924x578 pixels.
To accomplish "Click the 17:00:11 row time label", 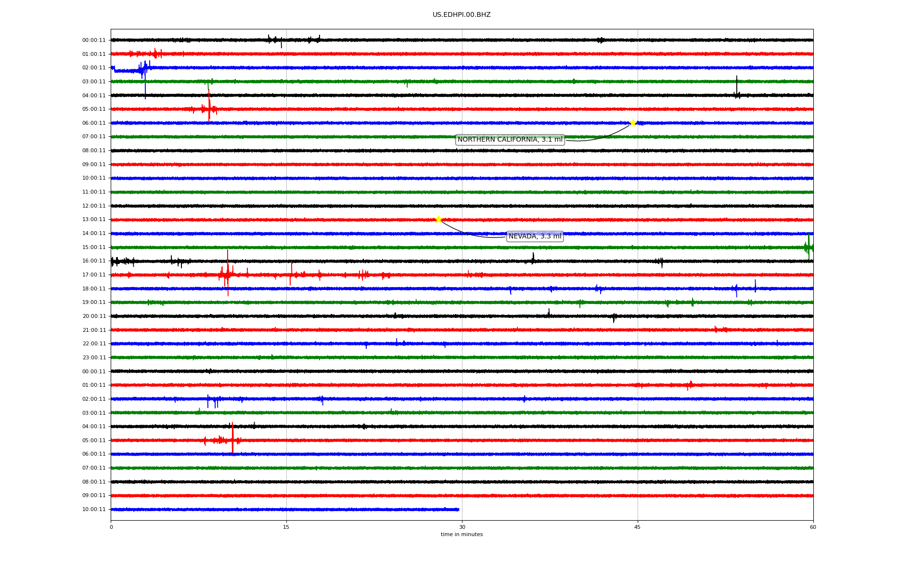I will click(x=94, y=275).
